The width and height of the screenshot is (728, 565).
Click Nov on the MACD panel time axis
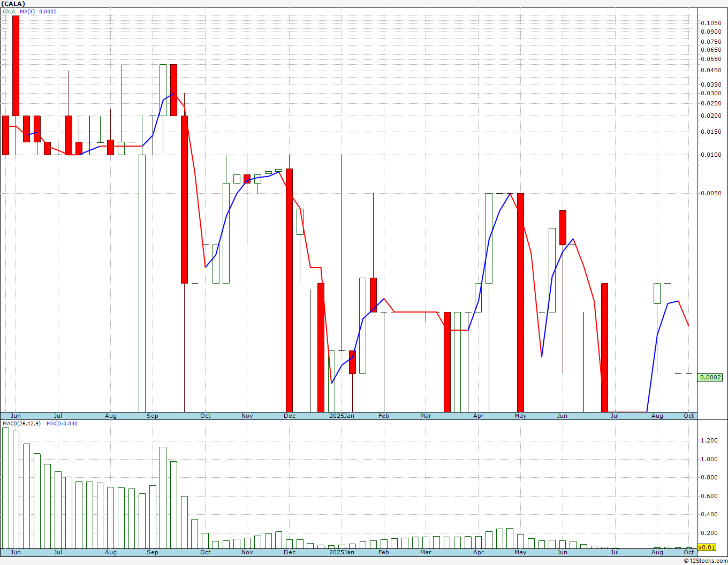(x=247, y=552)
